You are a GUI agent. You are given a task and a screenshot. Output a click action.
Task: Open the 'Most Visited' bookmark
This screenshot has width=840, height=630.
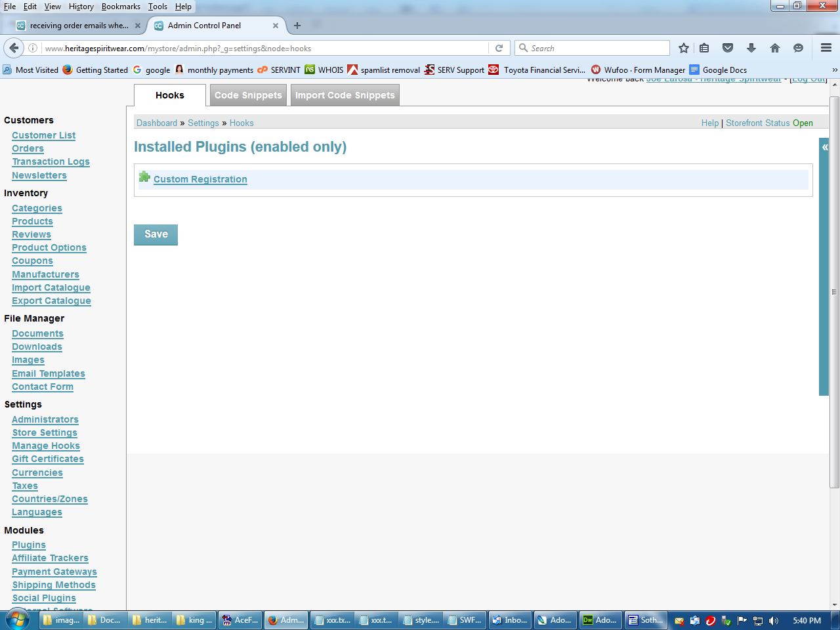tap(31, 70)
